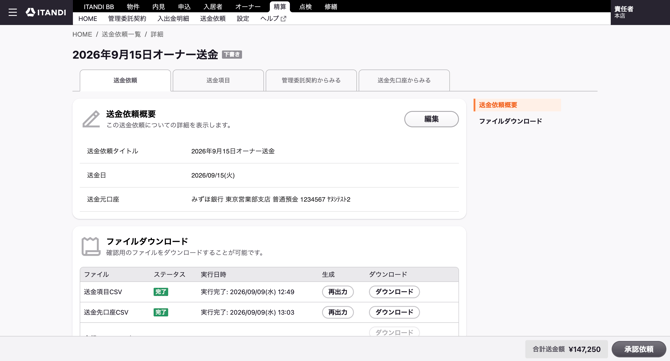
Task: Open 設定 in the sub navigation
Action: click(243, 19)
